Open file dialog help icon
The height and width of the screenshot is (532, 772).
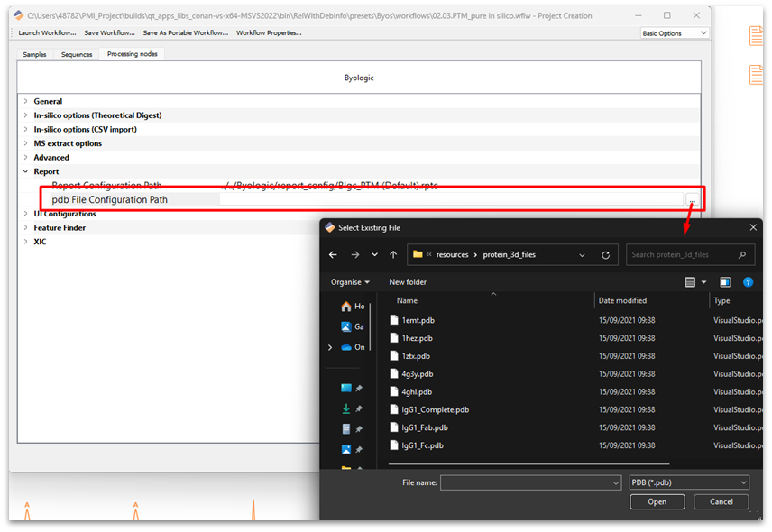tap(748, 282)
